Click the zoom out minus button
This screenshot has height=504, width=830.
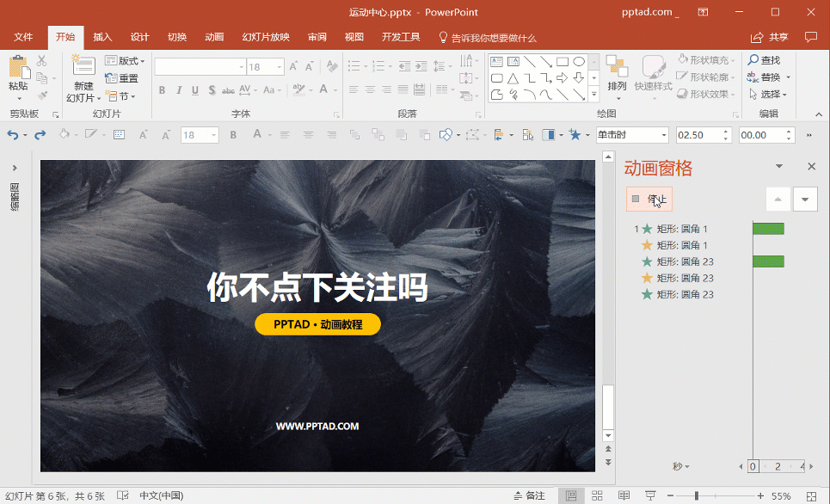pos(671,496)
